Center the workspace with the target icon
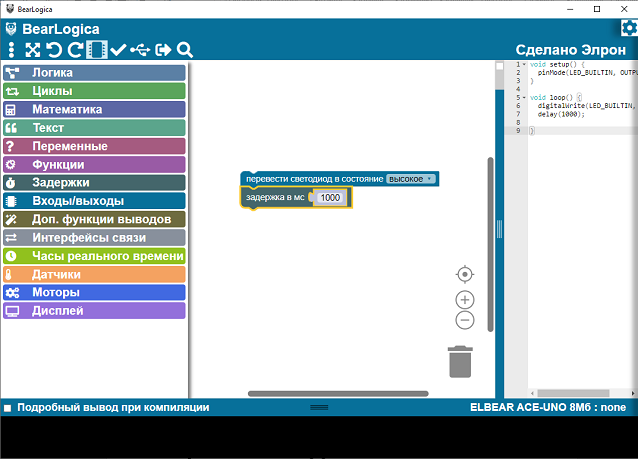Screen dimensions: 638x459 click(x=465, y=274)
